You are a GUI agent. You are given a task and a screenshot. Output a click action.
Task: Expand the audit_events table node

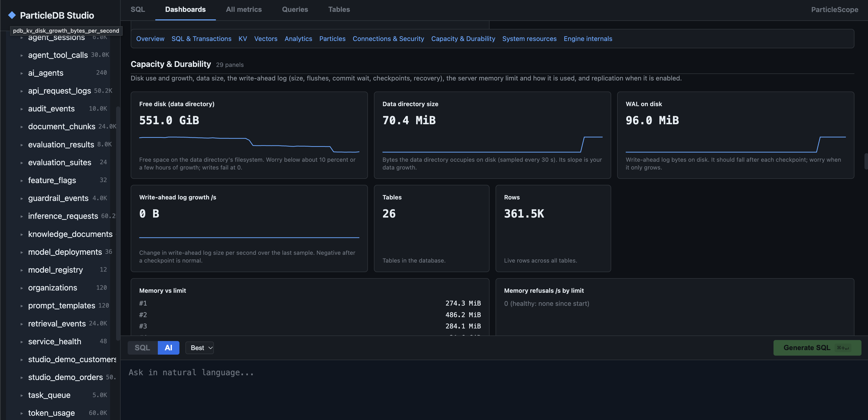point(22,109)
